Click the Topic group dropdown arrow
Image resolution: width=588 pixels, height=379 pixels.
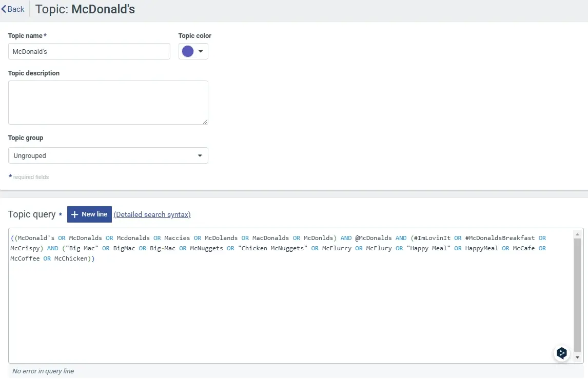[x=200, y=155]
